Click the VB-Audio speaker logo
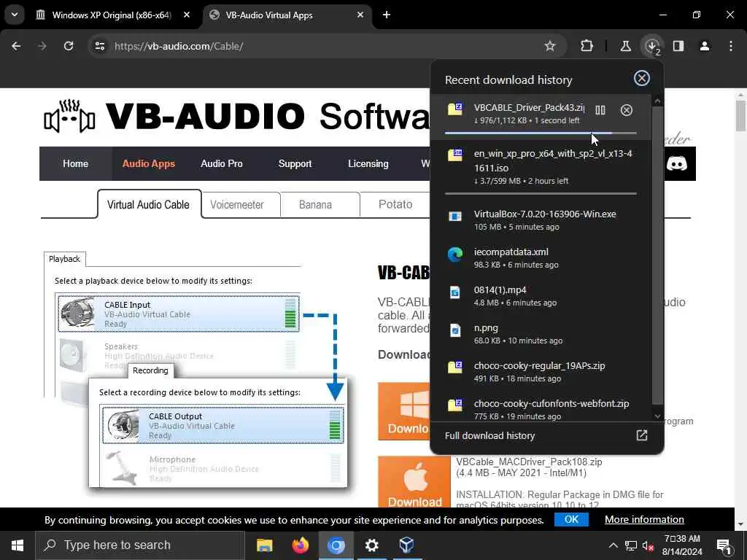Screen dimensions: 747x560 (69, 116)
